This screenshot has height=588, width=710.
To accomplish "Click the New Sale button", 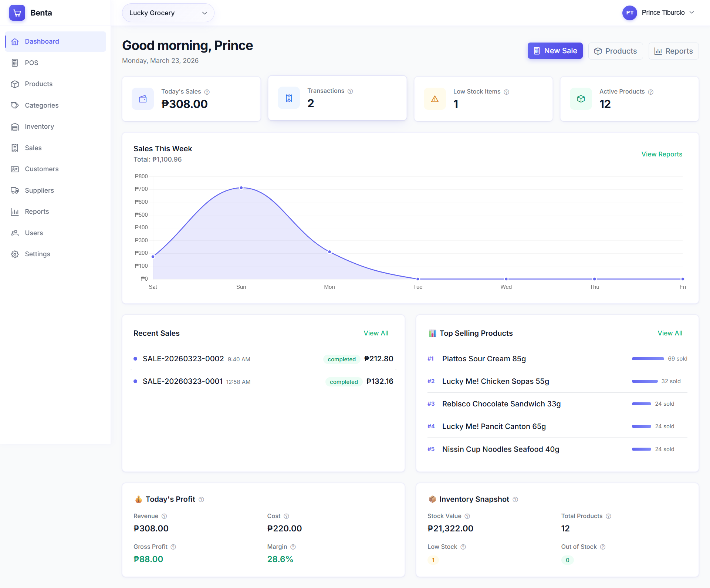I will [x=555, y=51].
